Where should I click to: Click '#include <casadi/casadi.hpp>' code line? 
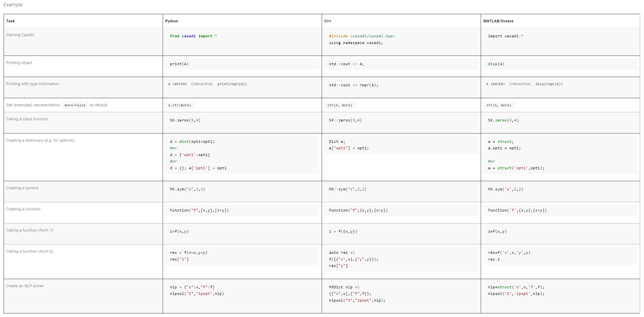coord(361,36)
